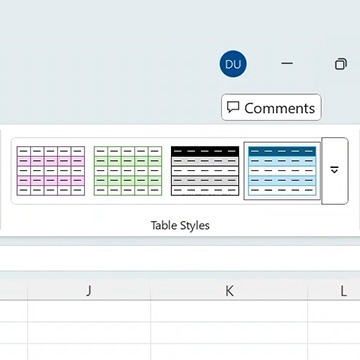
Task: Expand the Table Styles gallery More arrow
Action: point(335,171)
